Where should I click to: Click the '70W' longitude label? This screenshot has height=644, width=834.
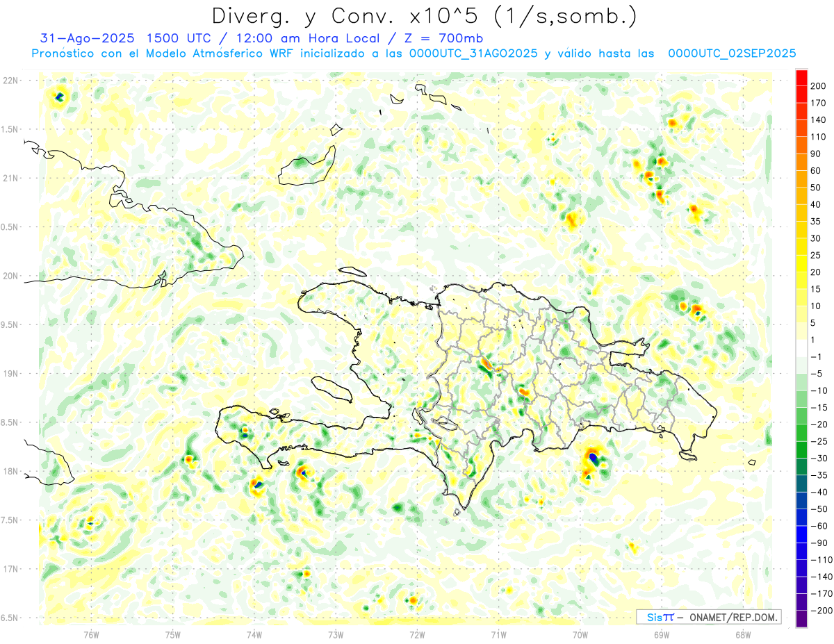[x=580, y=634]
